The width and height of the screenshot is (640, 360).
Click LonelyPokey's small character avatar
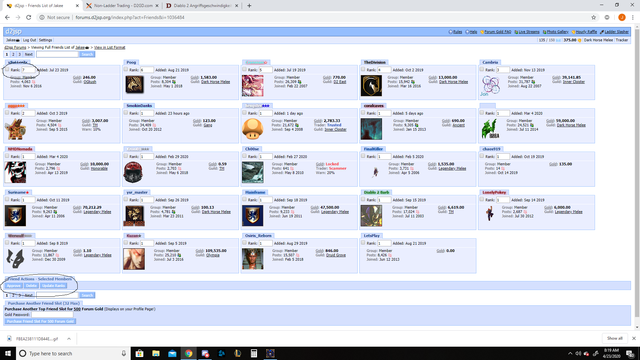pos(490,213)
